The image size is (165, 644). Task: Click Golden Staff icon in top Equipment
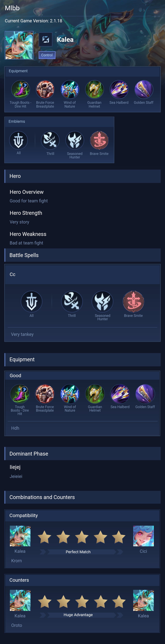tap(143, 89)
